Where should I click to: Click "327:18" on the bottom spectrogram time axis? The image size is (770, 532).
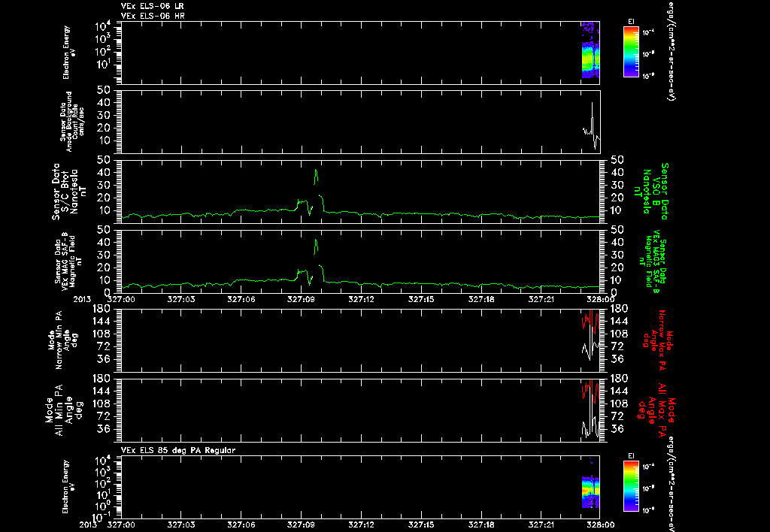(x=481, y=524)
